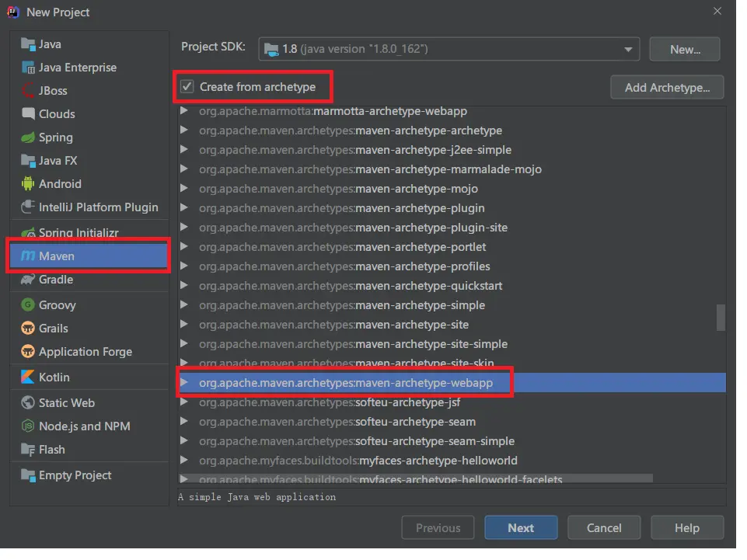Select Static Web project type label
The image size is (747, 560).
click(x=67, y=404)
